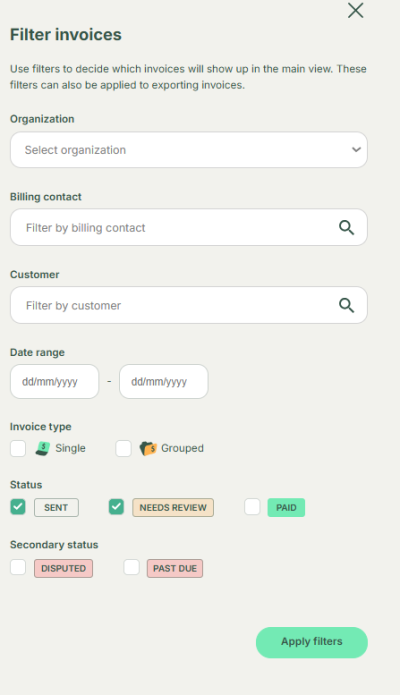Viewport: 400px width, 695px height.
Task: Open the Select organization combo box
Action: pyautogui.click(x=189, y=150)
